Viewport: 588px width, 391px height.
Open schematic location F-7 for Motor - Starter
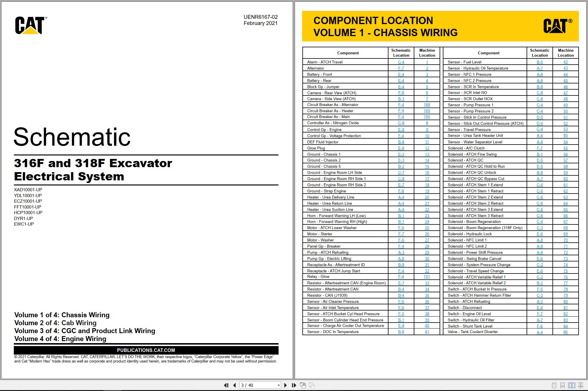pos(401,234)
